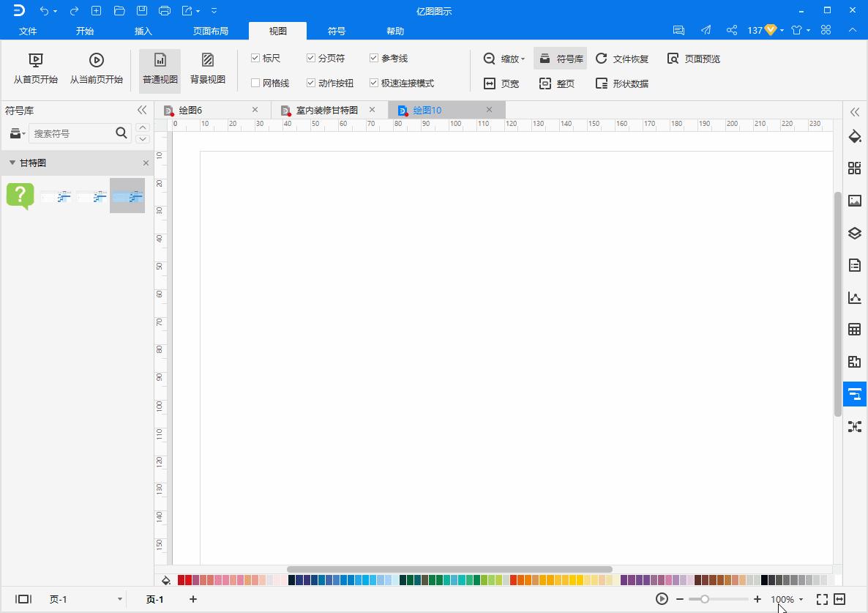Open the image panel in right sidebar
The height and width of the screenshot is (613, 868).
click(x=855, y=201)
